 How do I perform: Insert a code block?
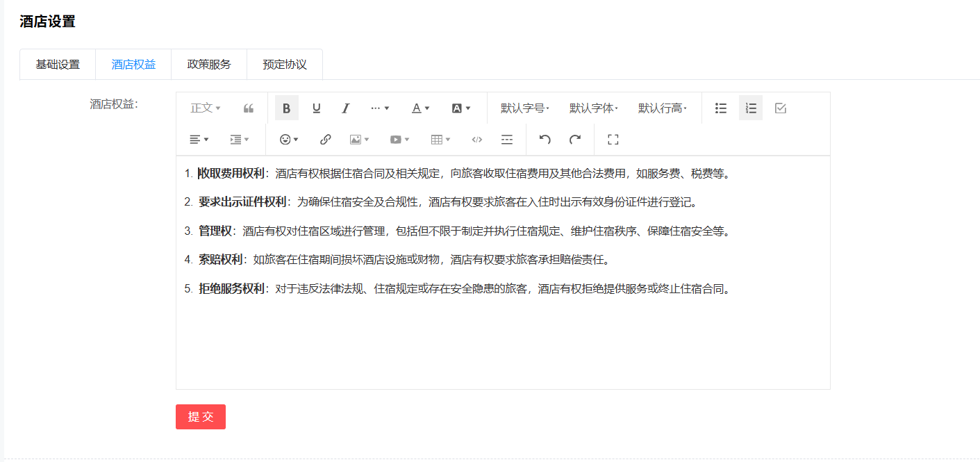coord(476,140)
